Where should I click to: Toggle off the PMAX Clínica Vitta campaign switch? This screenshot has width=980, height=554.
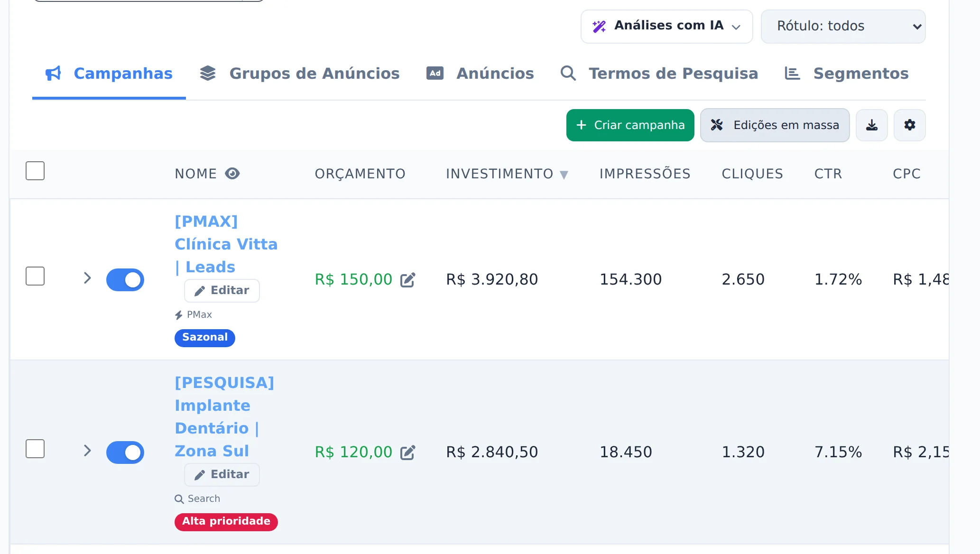[x=125, y=280]
